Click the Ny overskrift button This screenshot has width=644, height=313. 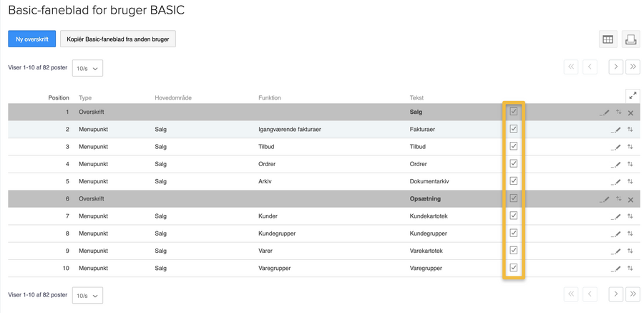[31, 39]
